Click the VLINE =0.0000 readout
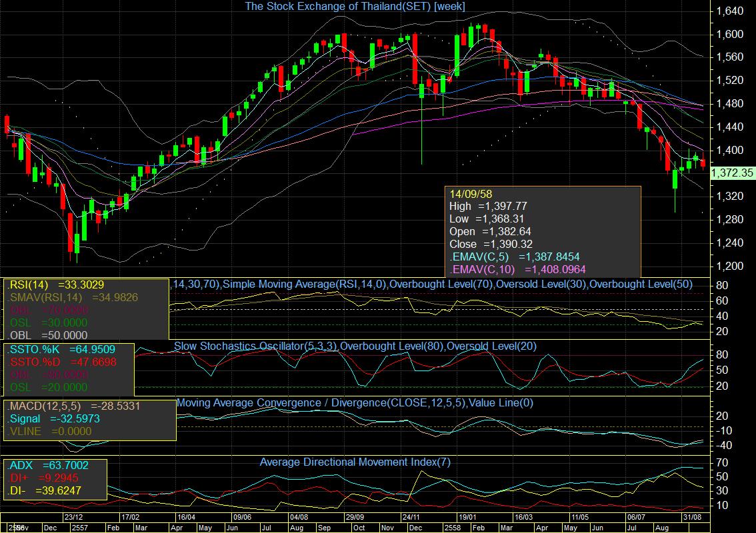This screenshot has height=533, width=756. click(x=49, y=431)
